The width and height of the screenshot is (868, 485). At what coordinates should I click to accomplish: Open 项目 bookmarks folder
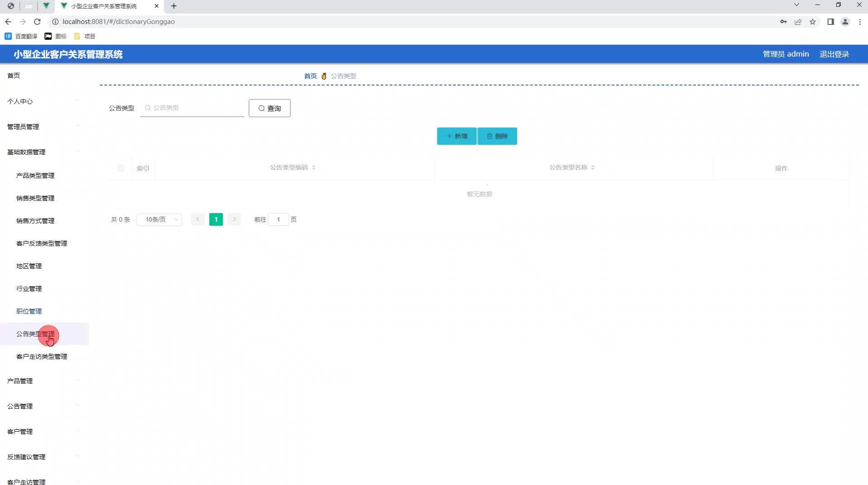(x=85, y=36)
